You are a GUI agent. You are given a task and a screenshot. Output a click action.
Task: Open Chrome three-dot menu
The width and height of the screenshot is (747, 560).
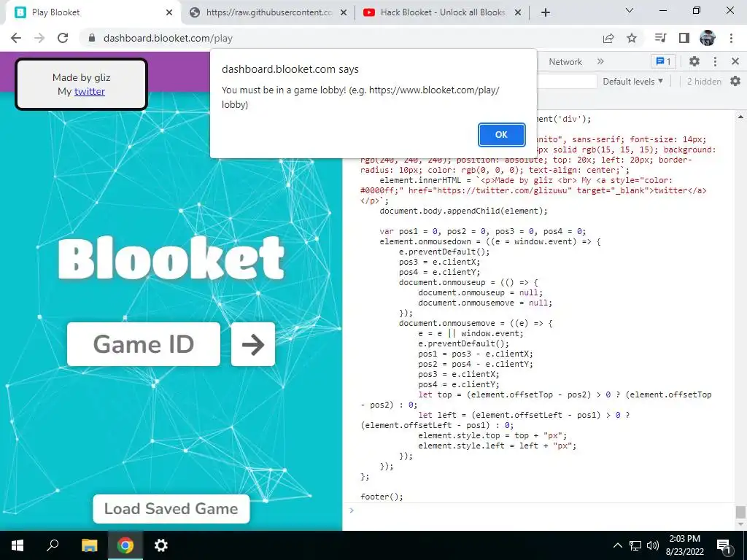pyautogui.click(x=731, y=38)
